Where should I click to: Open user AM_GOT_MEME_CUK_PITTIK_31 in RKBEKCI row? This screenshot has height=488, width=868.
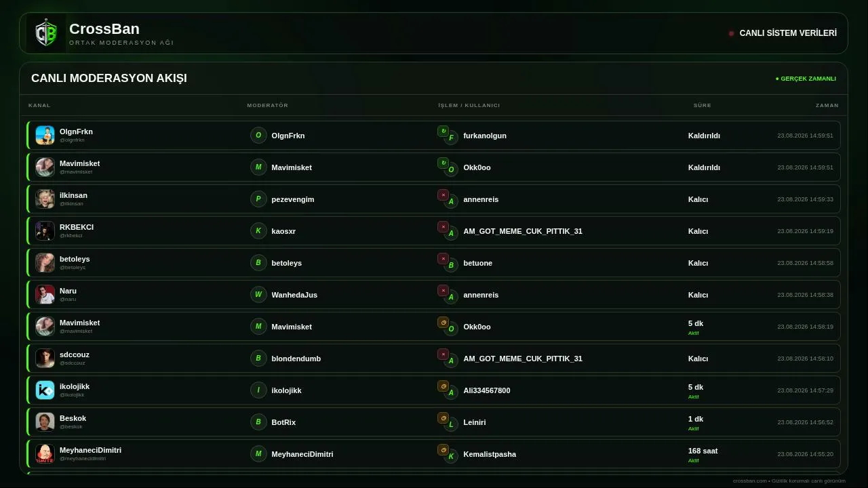523,231
